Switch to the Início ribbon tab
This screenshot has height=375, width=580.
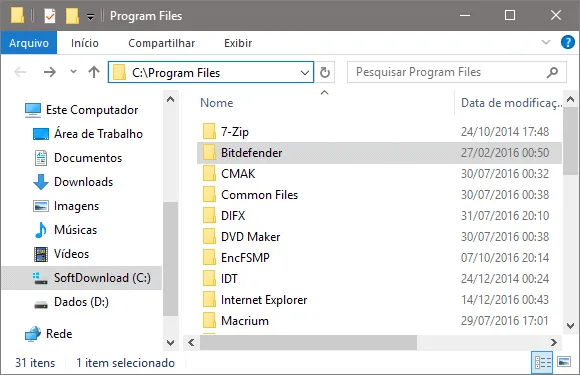85,43
